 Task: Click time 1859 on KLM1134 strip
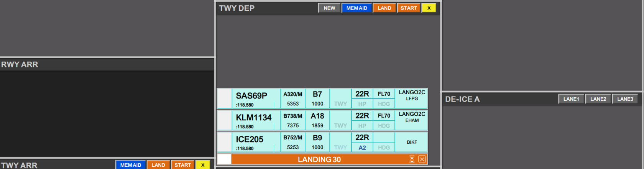[317, 126]
